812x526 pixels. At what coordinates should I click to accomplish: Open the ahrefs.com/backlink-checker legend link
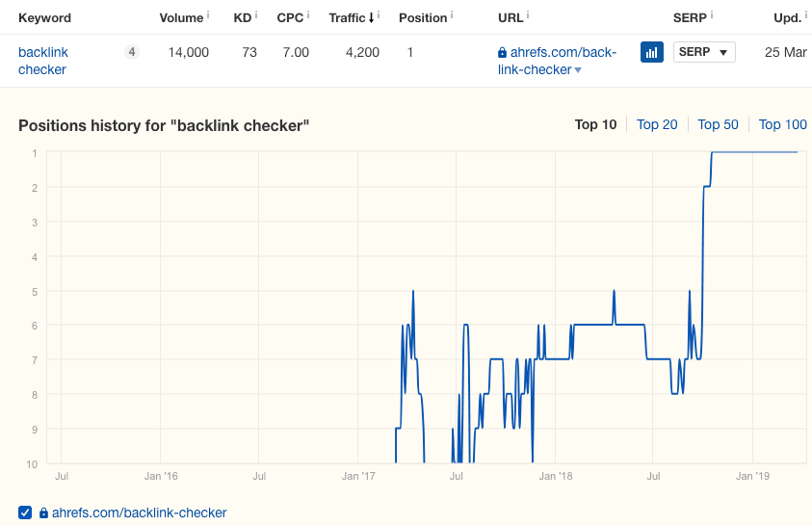[x=139, y=513]
